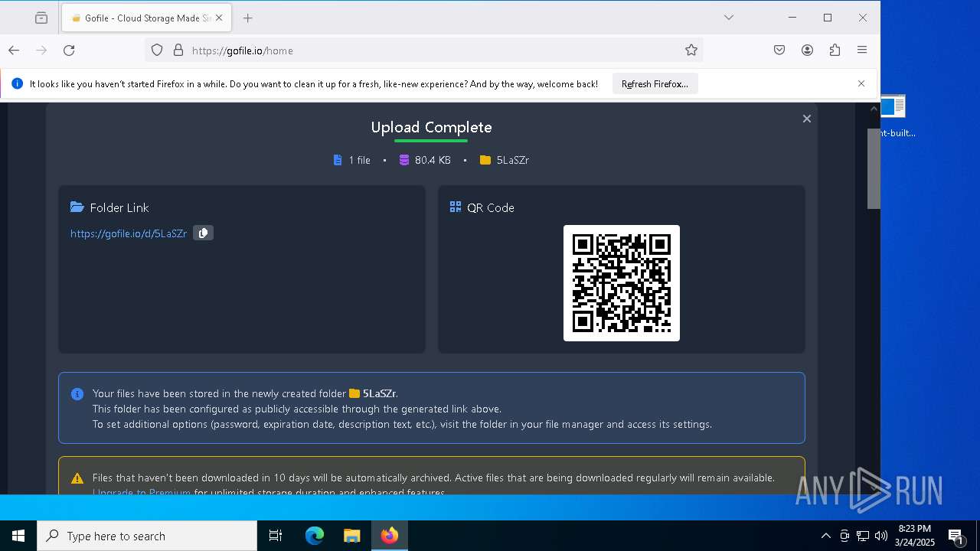This screenshot has width=980, height=551.
Task: Open the clock showing 8:23 PM
Action: [x=915, y=536]
